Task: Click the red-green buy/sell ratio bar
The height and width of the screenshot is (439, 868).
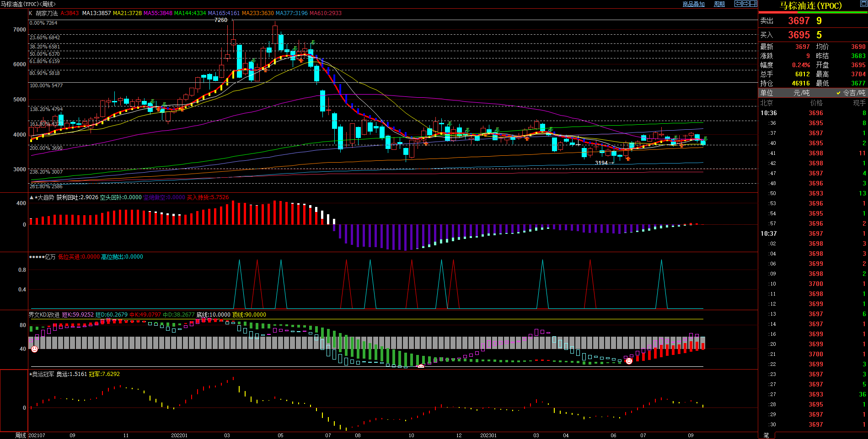Action: click(x=813, y=12)
